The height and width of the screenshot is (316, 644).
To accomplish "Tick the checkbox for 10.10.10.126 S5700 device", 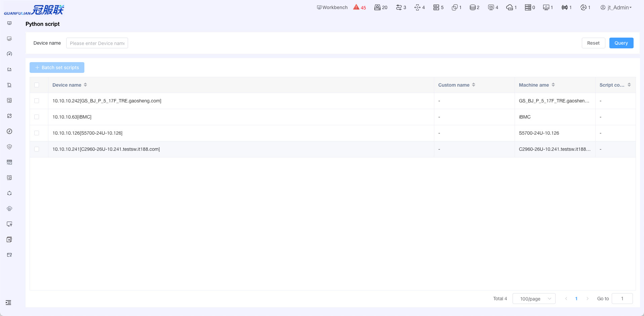I will [x=37, y=133].
